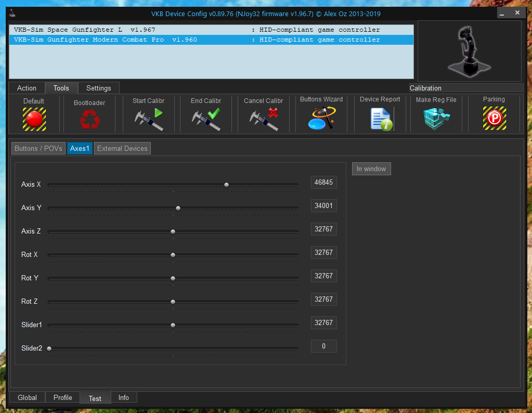Start calibration with the Start Calibr icon
The height and width of the screenshot is (413, 532).
pos(148,119)
